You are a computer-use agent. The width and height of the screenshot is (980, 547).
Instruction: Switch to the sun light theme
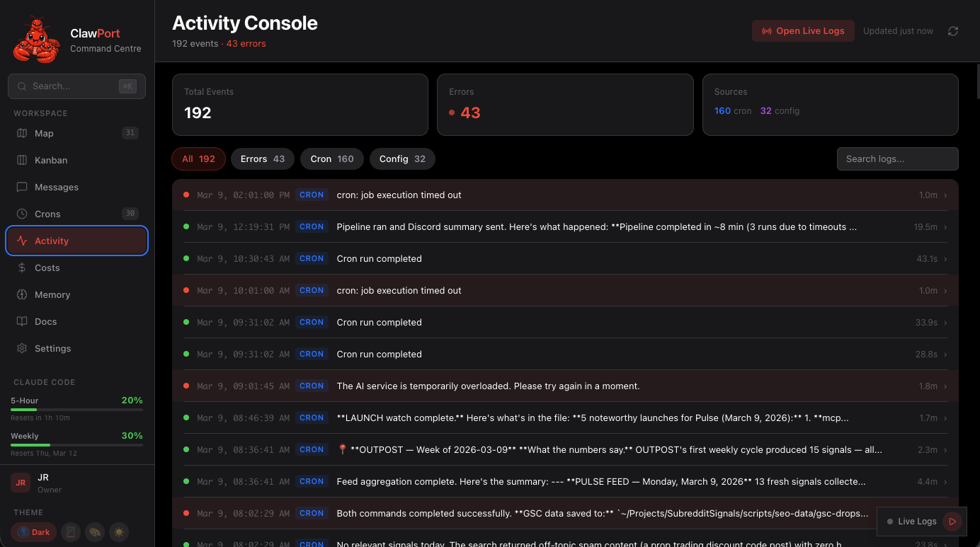(x=118, y=532)
